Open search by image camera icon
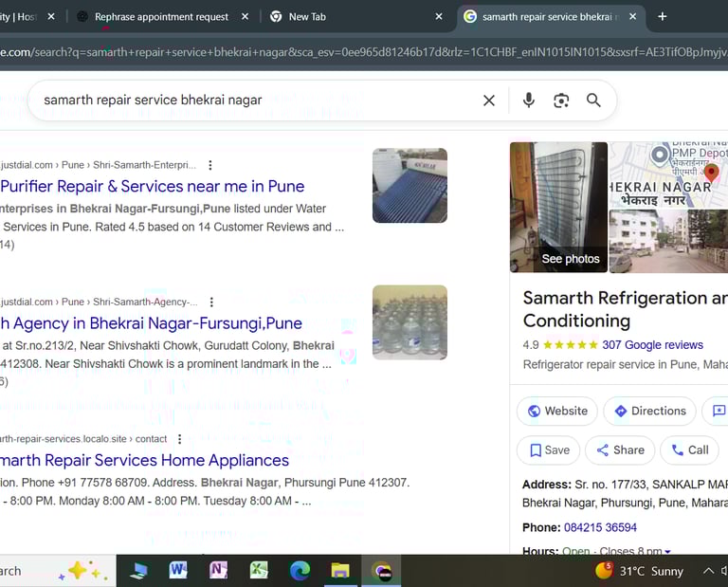The width and height of the screenshot is (728, 587). point(561,101)
